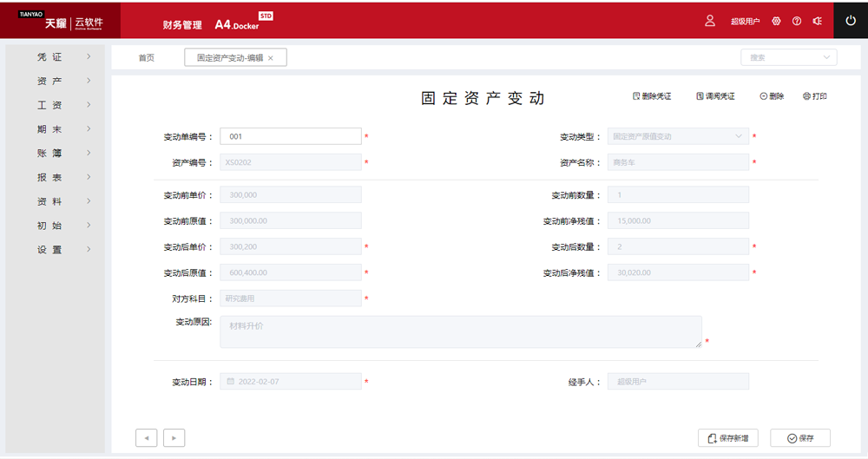
Task: Open the 变动类型 dropdown
Action: pos(678,136)
